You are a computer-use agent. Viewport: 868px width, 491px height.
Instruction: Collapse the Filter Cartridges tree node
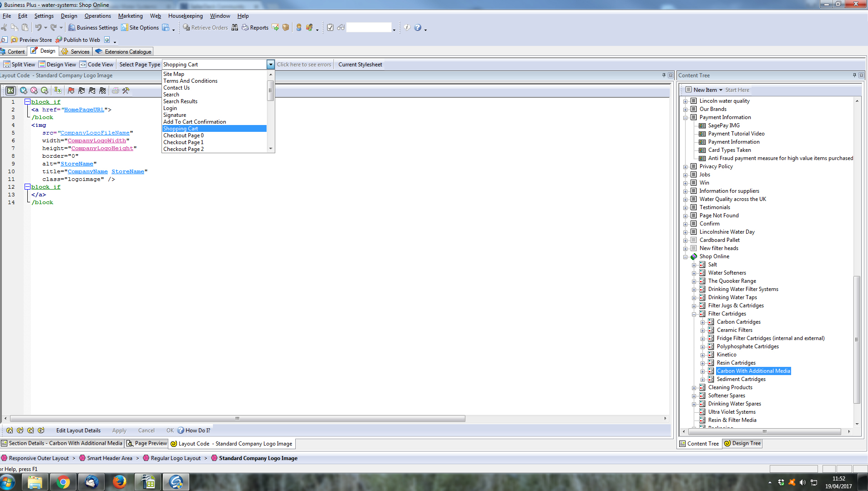click(694, 314)
